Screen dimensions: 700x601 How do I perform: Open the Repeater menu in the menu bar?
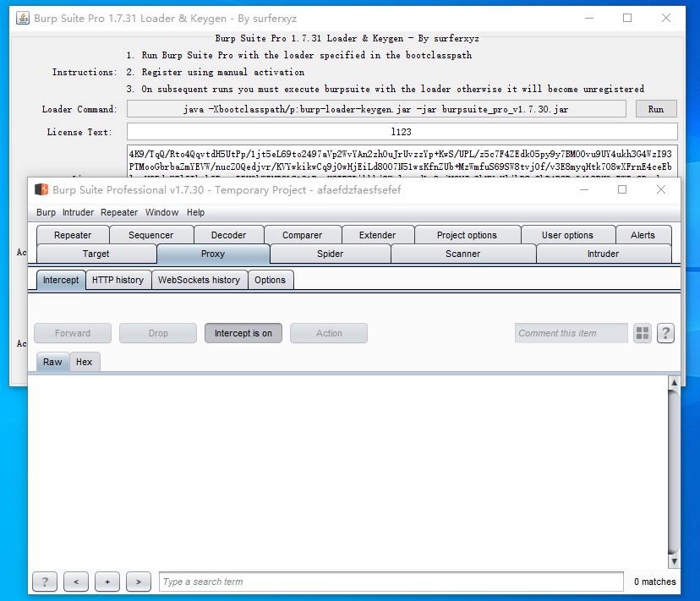coord(119,212)
